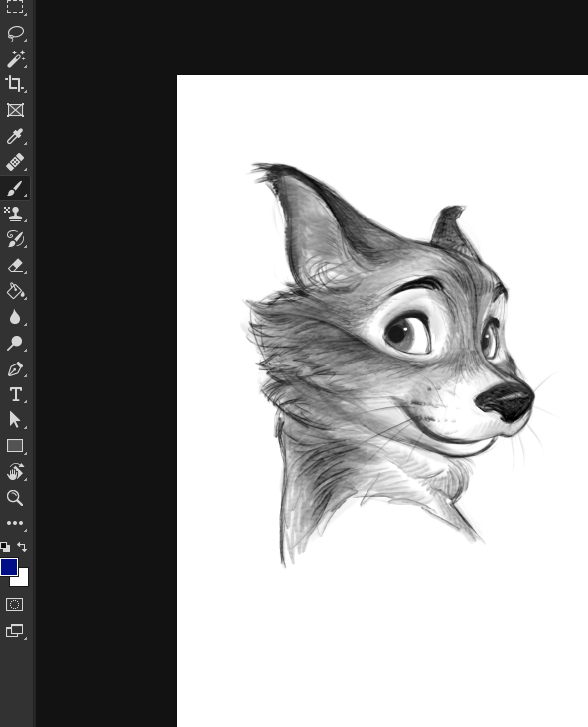Select the Paint Bucket tool
The height and width of the screenshot is (727, 588).
[x=15, y=291]
